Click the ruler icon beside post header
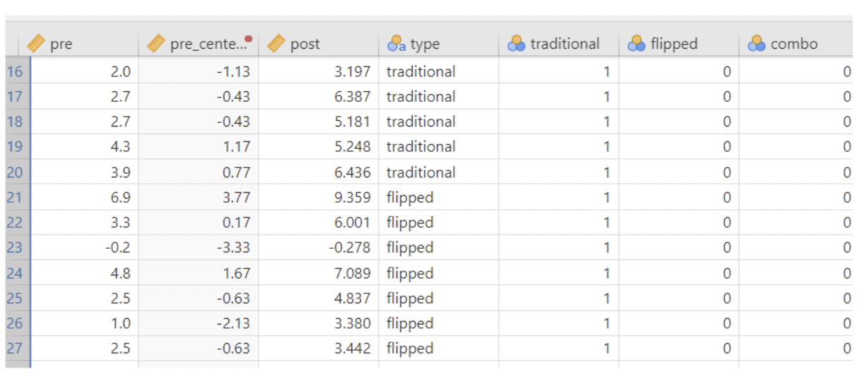 tap(276, 44)
